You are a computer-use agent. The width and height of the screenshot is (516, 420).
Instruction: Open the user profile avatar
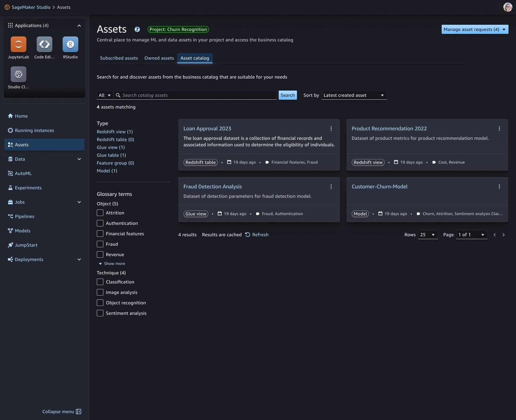(508, 7)
